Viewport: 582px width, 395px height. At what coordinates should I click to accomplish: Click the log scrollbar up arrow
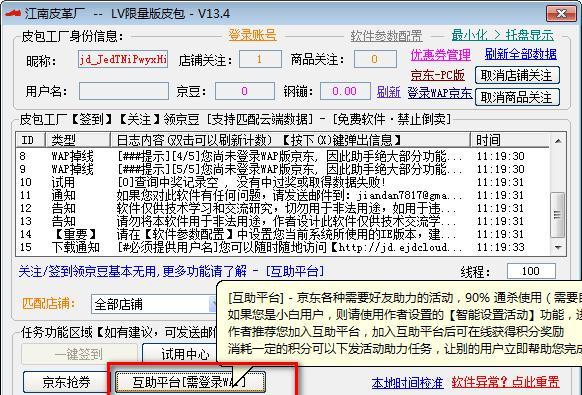click(x=558, y=141)
